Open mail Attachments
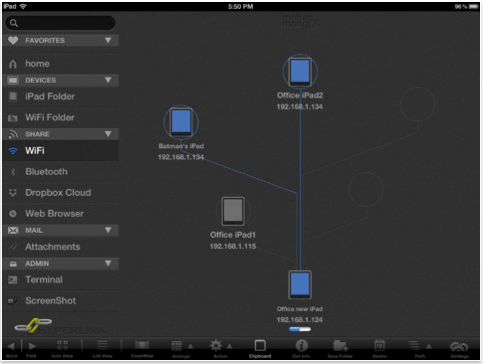Viewport: 483px width, 364px height. coord(60,247)
